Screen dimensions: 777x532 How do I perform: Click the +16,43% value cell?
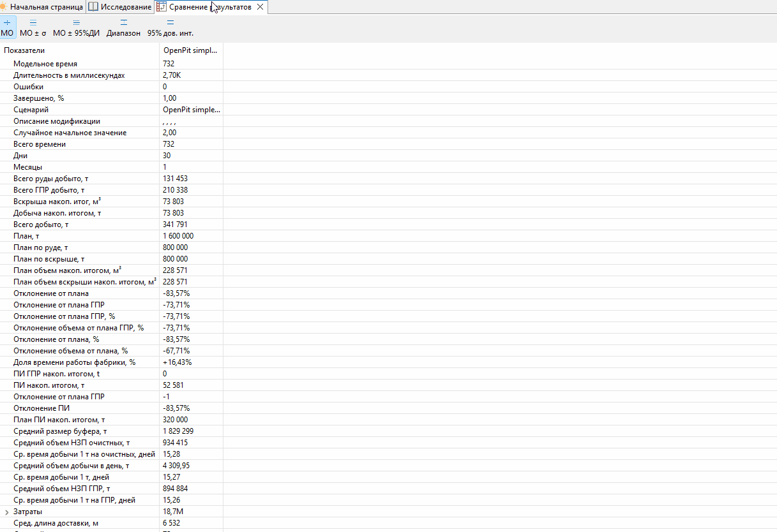pyautogui.click(x=192, y=362)
